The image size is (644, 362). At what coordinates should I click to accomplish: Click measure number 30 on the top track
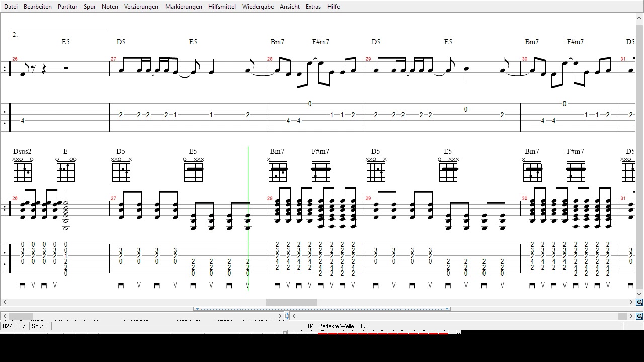point(525,59)
